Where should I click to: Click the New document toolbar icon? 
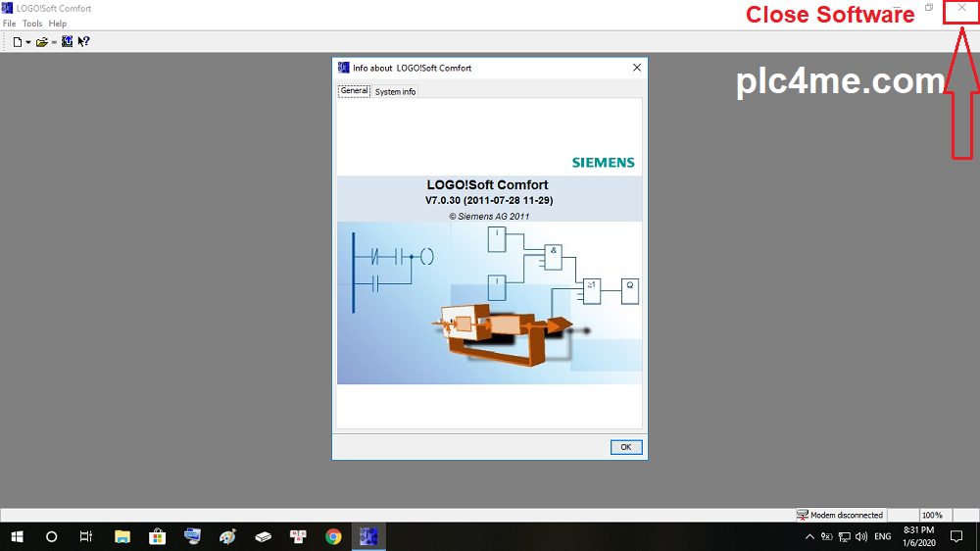pos(17,42)
